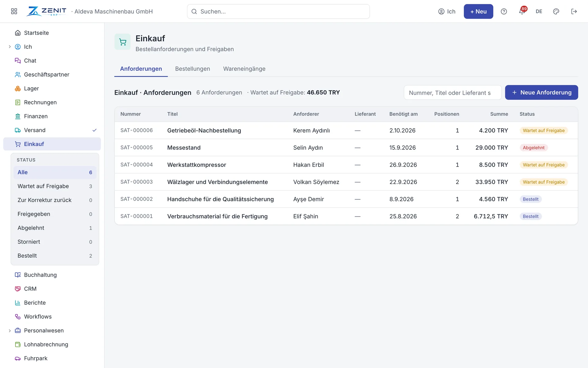Switch to the Wareneingänge tab
Viewport: 588px width, 368px height.
pyautogui.click(x=244, y=69)
